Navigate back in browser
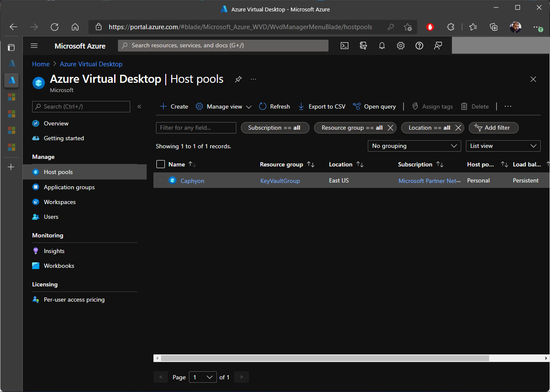This screenshot has height=392, width=550. [x=14, y=27]
